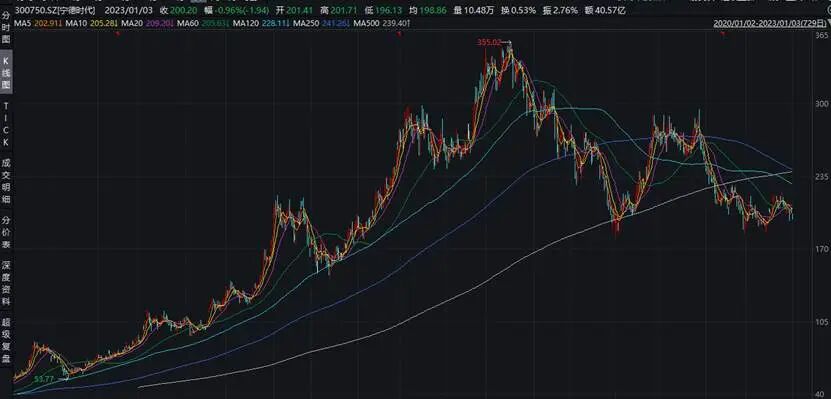Image resolution: width=831 pixels, height=399 pixels.
Task: Select the MA120 indicator label
Action: [245, 23]
